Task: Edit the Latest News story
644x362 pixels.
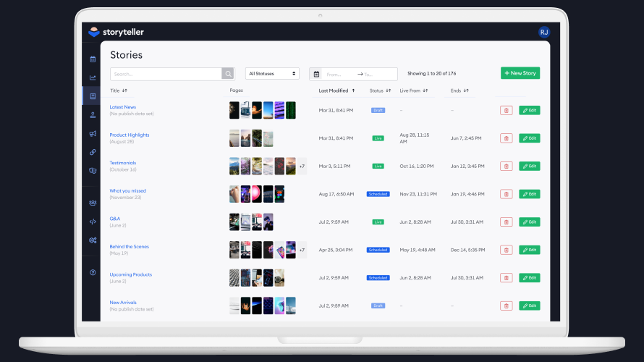Action: pyautogui.click(x=530, y=110)
